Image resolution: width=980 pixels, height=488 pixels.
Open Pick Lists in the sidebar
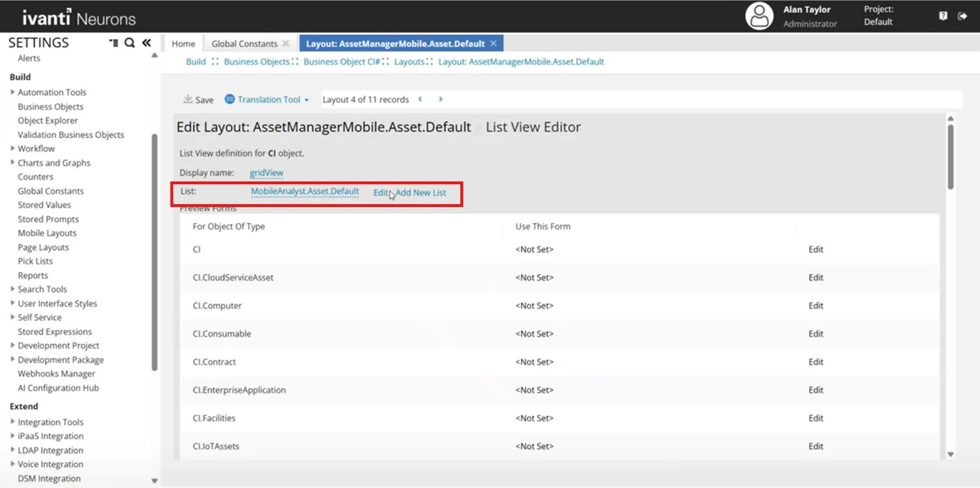(x=35, y=261)
